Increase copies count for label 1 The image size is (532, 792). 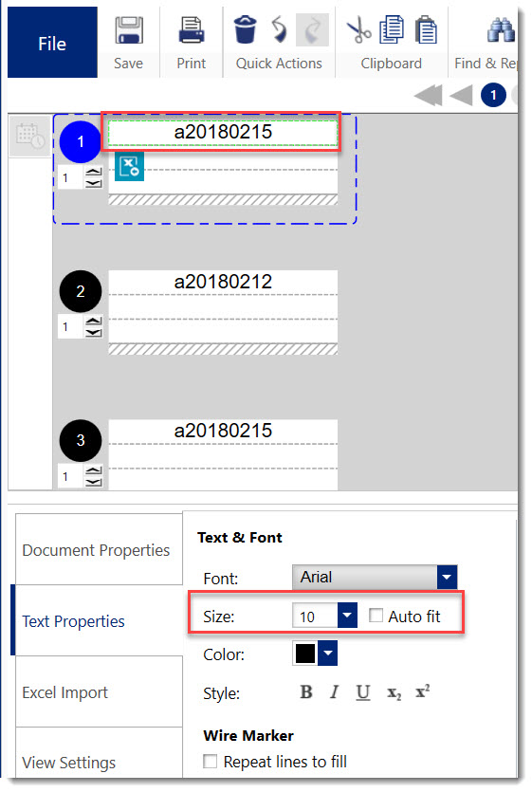pos(94,173)
